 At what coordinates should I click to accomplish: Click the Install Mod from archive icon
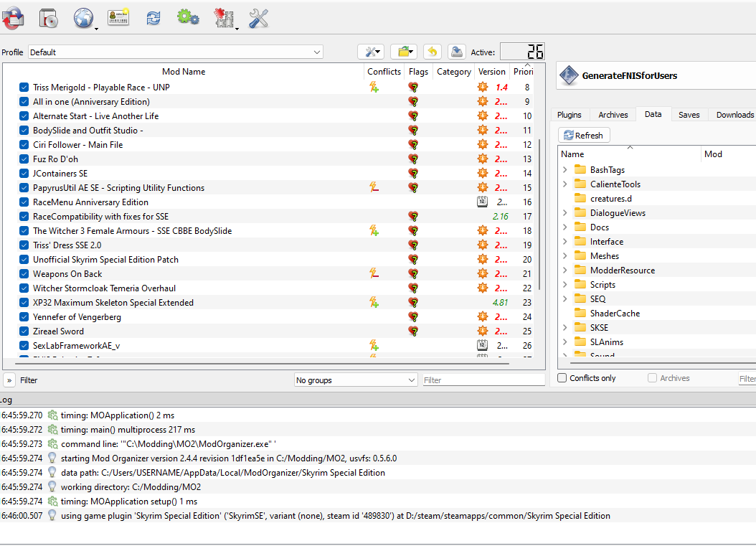(49, 19)
